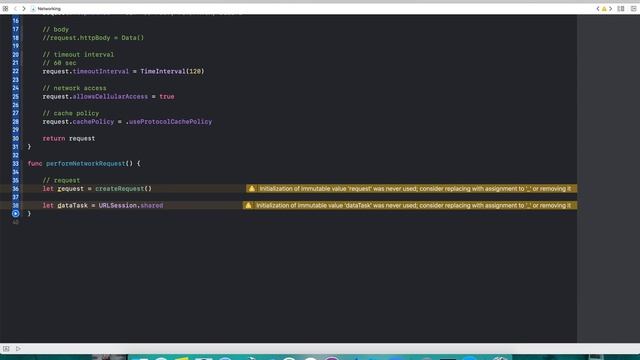Run playground up to the blue line marker

click(x=16, y=213)
